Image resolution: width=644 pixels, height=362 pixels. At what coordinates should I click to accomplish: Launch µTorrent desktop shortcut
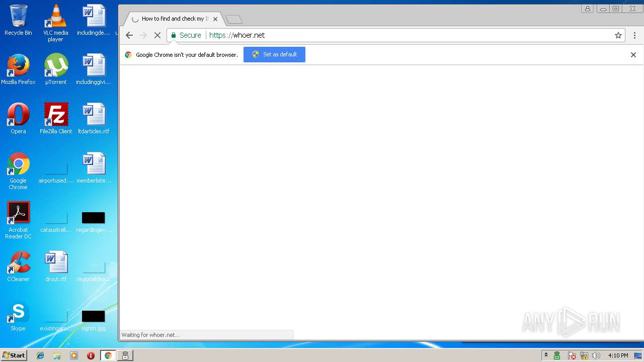point(55,69)
